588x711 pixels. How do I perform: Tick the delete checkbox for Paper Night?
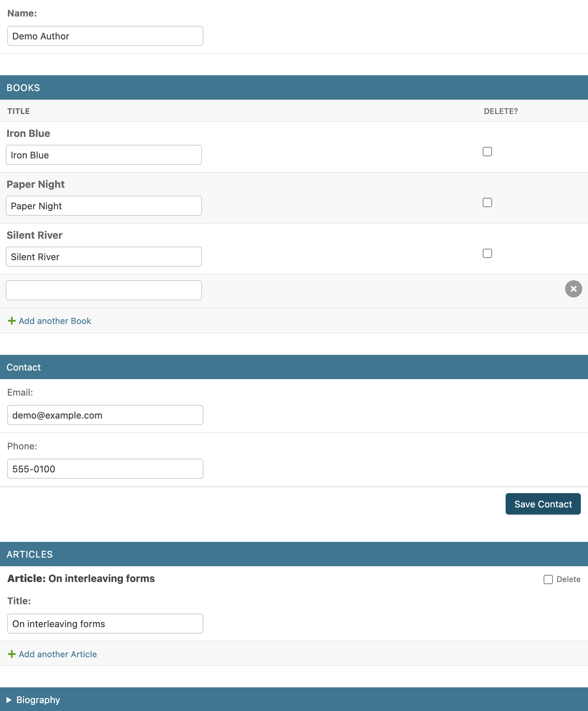[487, 202]
